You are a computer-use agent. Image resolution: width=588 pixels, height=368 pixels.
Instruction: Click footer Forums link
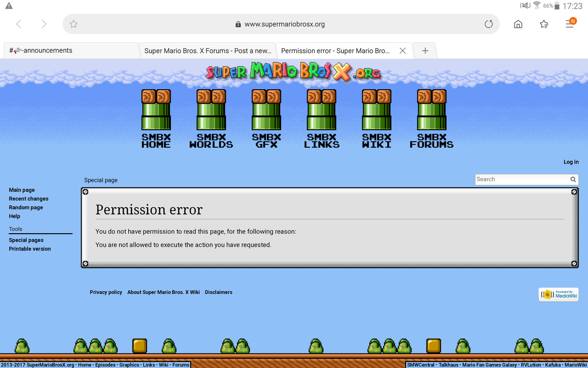click(x=181, y=365)
